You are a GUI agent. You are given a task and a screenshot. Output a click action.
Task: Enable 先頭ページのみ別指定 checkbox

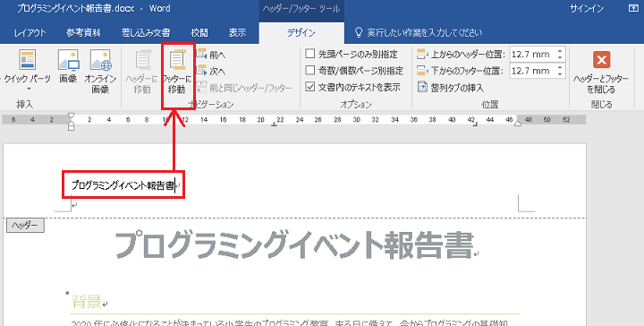[310, 54]
